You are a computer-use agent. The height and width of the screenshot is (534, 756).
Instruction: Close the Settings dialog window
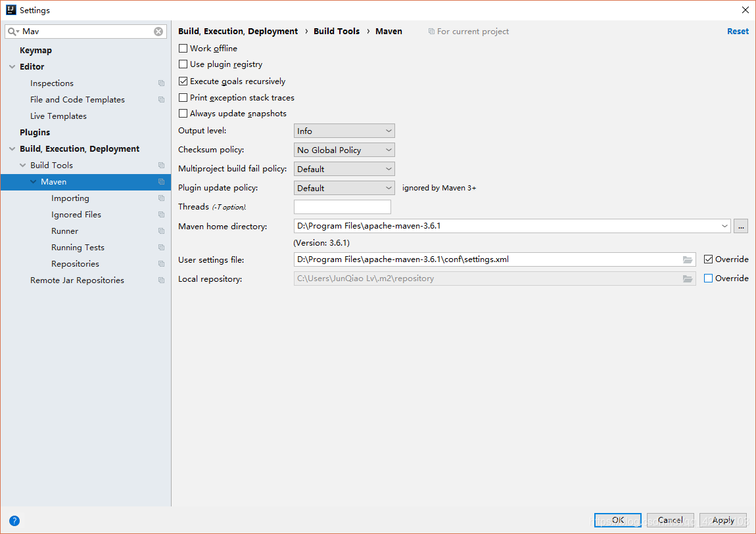745,10
